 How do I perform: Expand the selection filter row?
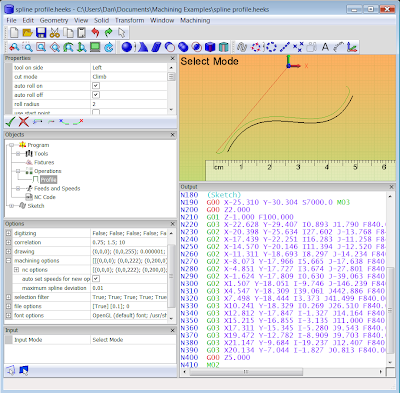pyautogui.click(x=8, y=297)
